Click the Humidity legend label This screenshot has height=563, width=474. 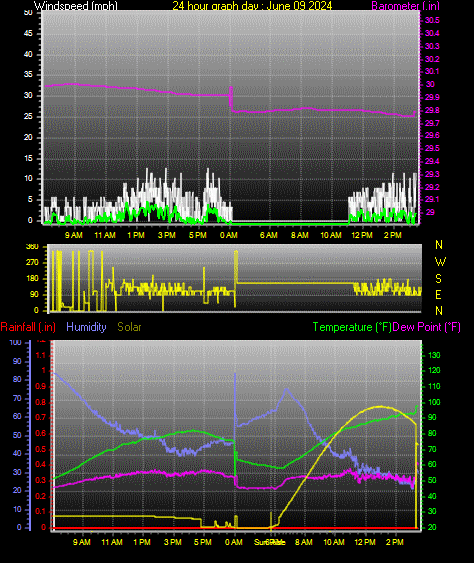coord(86,327)
